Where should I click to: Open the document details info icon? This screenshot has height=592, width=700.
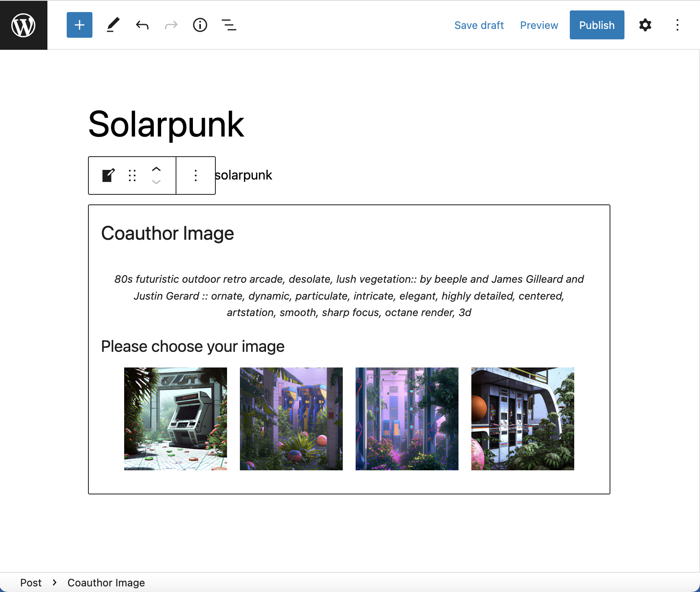[200, 25]
